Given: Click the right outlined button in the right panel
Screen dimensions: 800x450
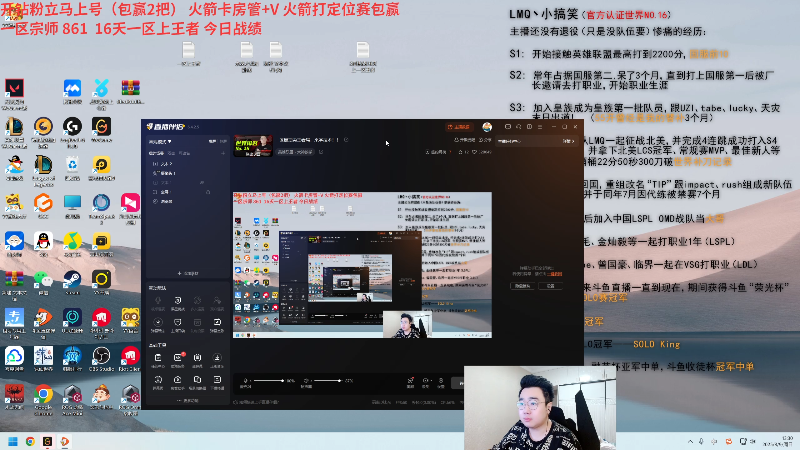Looking at the screenshot, I should 551,286.
